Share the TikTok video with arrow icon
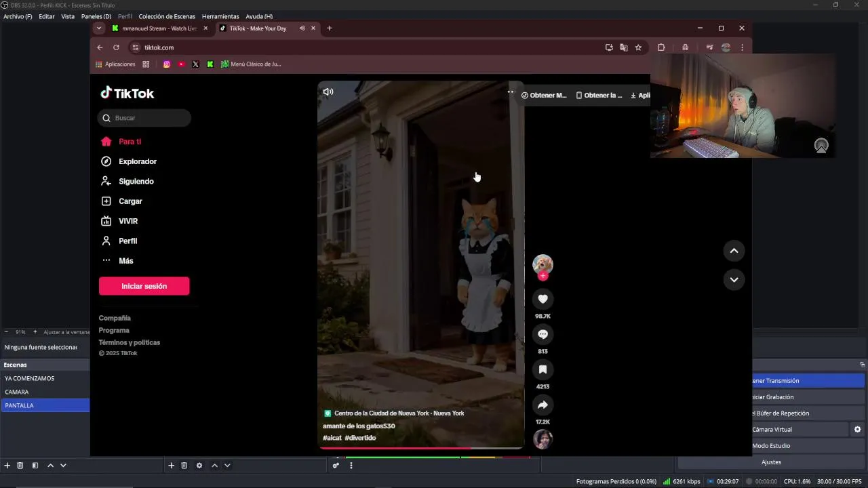 click(x=542, y=405)
